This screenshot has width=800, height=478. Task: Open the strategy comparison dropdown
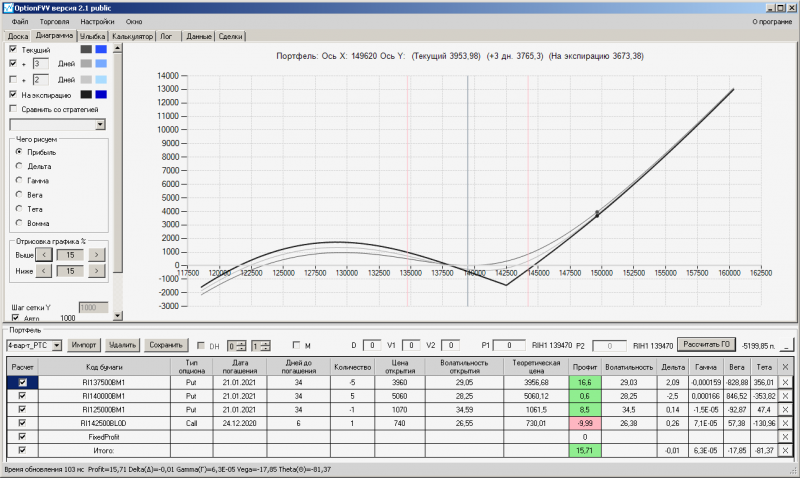[x=100, y=124]
